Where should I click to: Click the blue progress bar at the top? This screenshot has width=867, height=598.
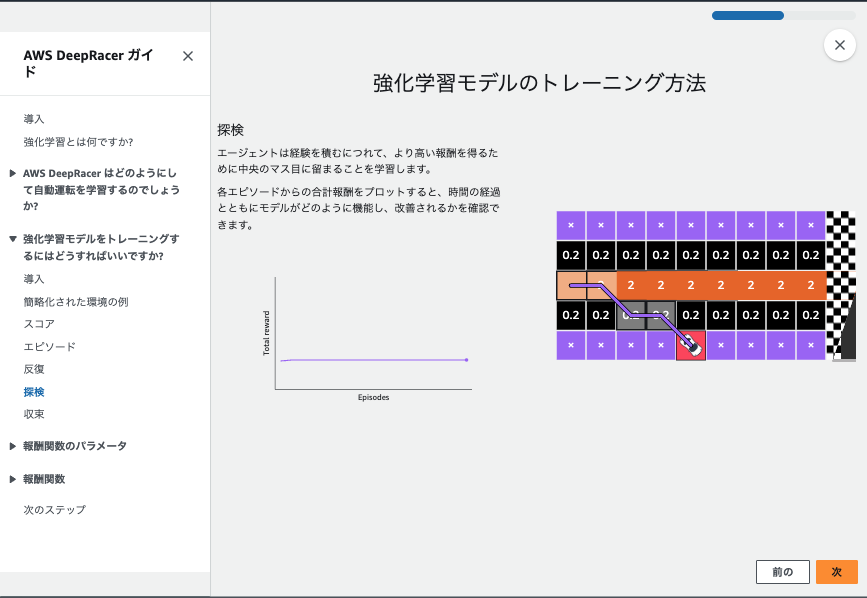pyautogui.click(x=747, y=15)
